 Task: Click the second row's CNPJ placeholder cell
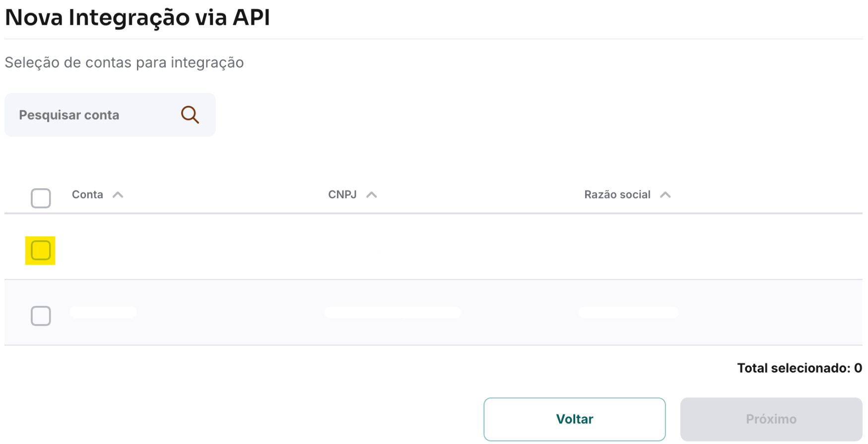tap(393, 312)
